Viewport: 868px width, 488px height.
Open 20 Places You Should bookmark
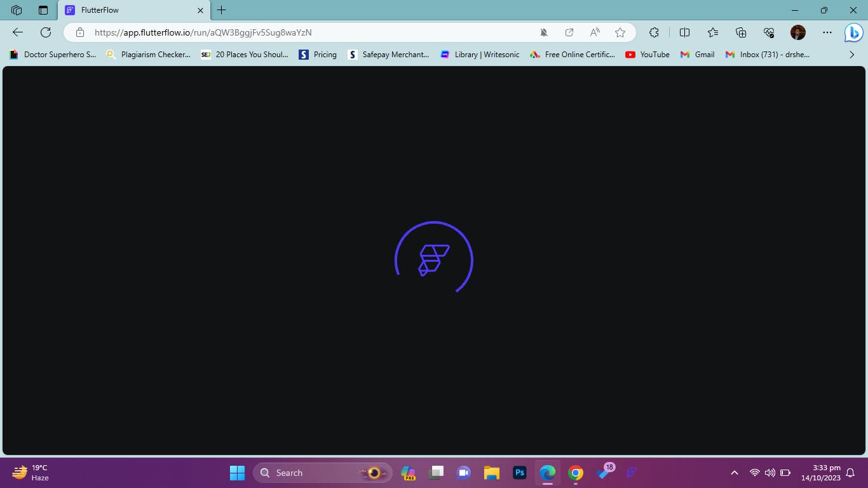point(245,55)
